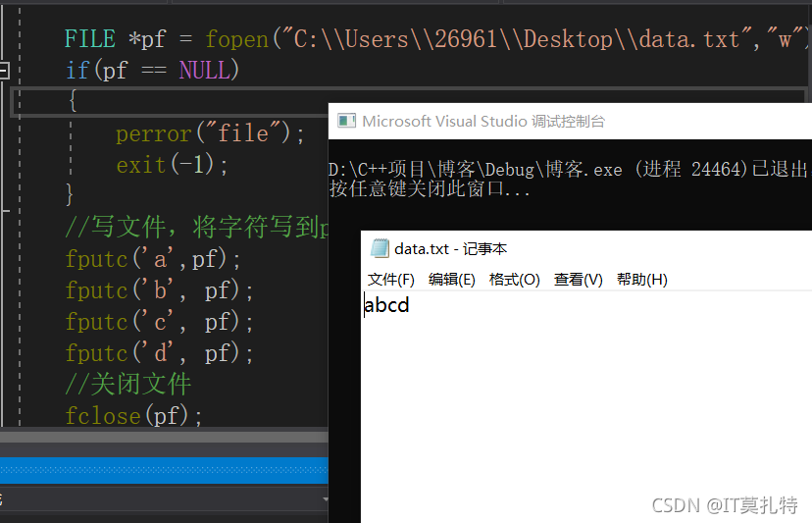Click the perror("file") line
This screenshot has height=523, width=812.
point(210,133)
